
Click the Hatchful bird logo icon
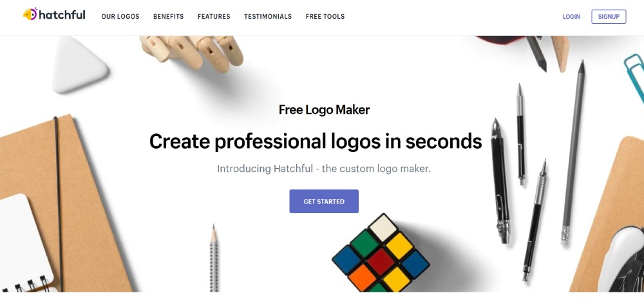coord(30,14)
